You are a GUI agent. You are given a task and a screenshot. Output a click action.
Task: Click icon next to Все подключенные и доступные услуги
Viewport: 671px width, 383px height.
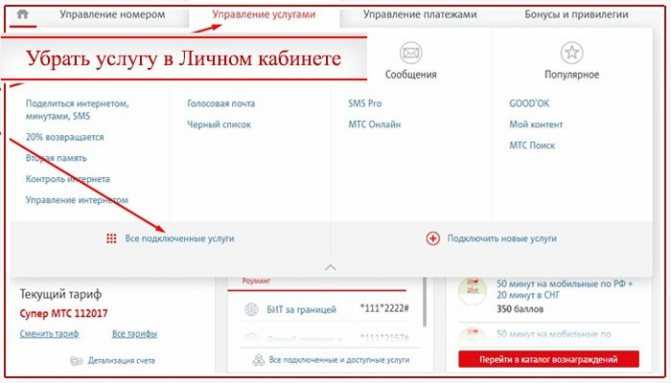click(x=258, y=360)
